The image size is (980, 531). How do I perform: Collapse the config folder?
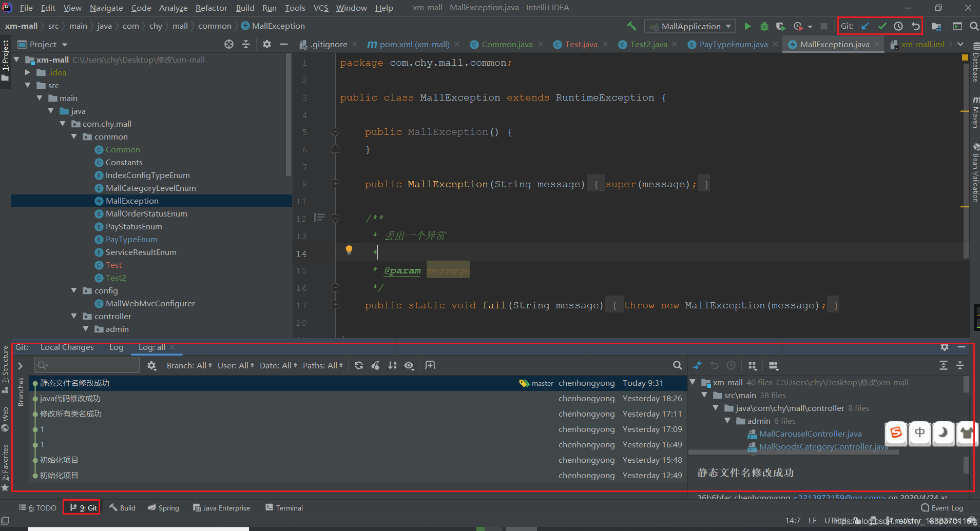[x=74, y=290]
